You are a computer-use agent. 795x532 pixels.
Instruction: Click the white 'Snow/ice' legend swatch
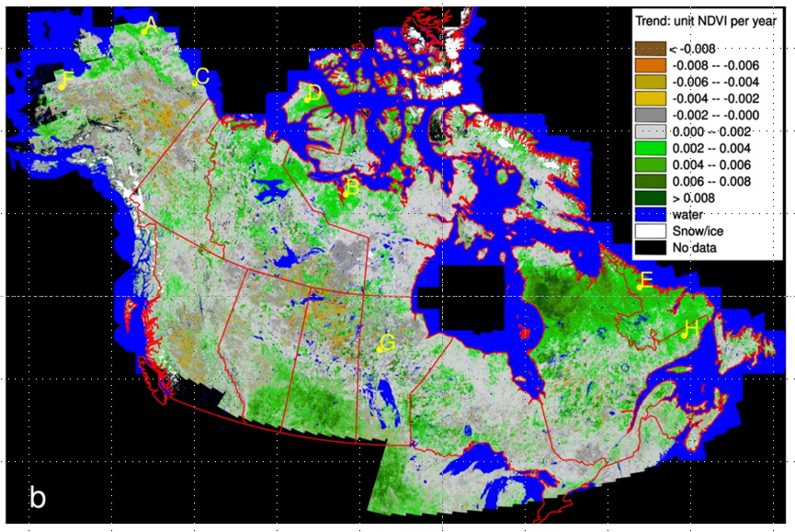click(x=651, y=231)
